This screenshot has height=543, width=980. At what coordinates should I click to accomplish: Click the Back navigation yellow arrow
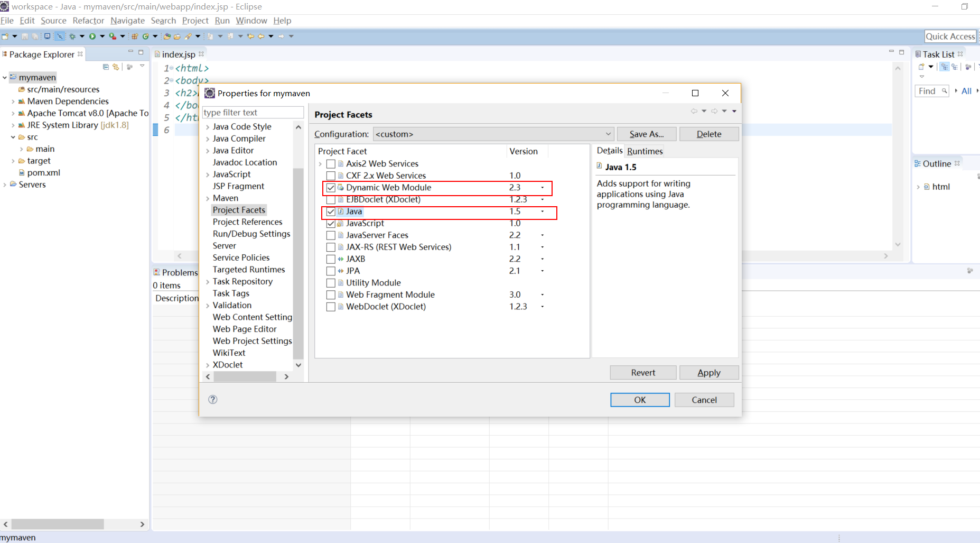pyautogui.click(x=261, y=36)
